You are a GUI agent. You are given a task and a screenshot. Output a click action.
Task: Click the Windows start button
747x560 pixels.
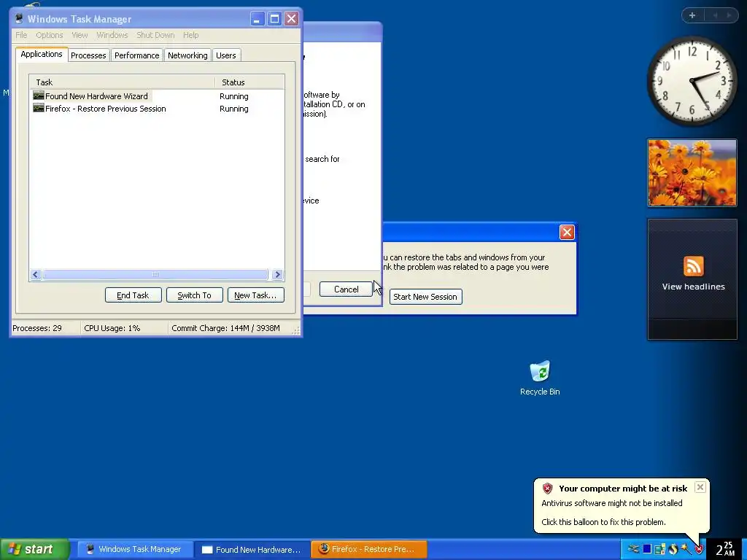tap(34, 549)
